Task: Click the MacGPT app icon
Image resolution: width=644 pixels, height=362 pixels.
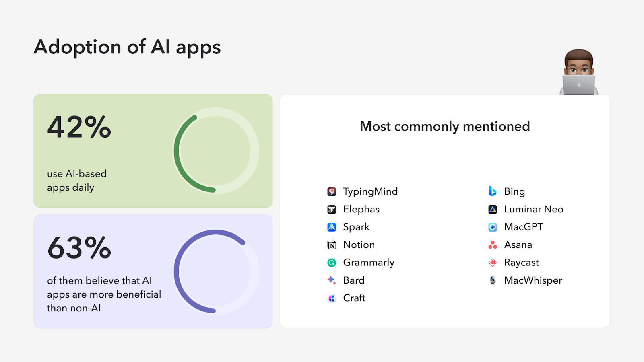Action: pos(493,227)
